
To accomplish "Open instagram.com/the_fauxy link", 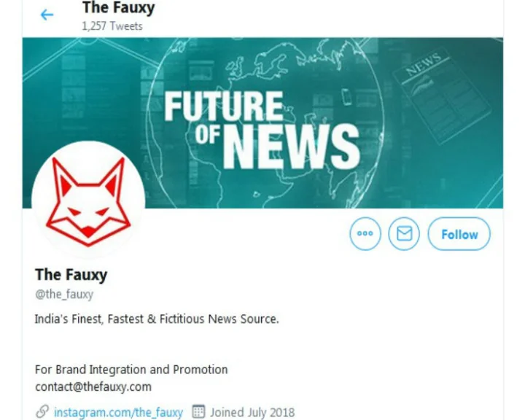I will (118, 412).
